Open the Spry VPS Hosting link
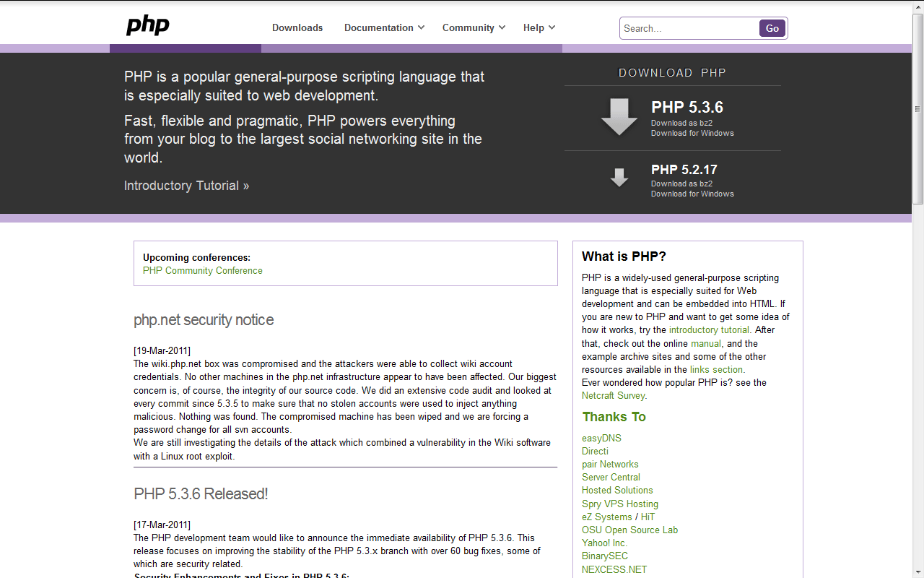Viewport: 924px width, 578px height. click(x=620, y=504)
